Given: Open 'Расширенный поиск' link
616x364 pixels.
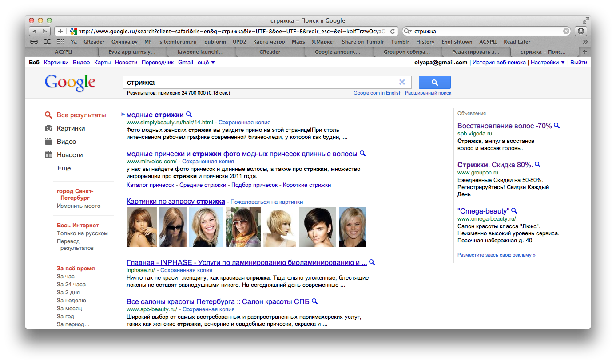Looking at the screenshot, I should pos(428,93).
